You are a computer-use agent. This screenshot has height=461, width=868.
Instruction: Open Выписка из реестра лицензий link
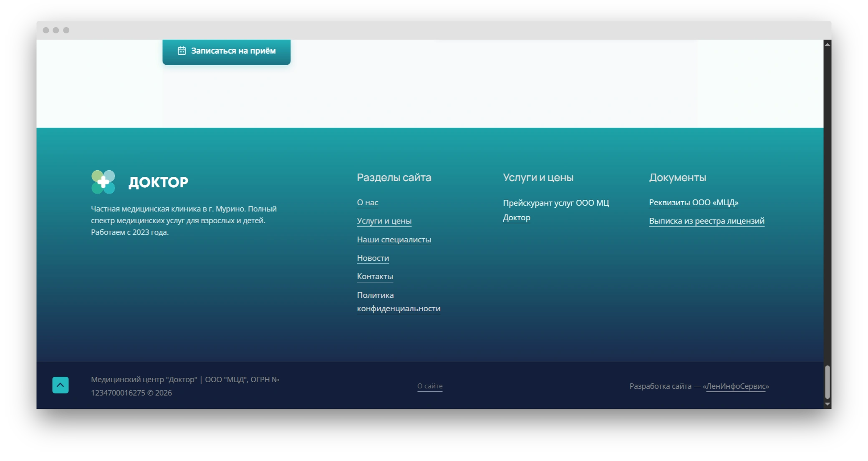(x=707, y=221)
